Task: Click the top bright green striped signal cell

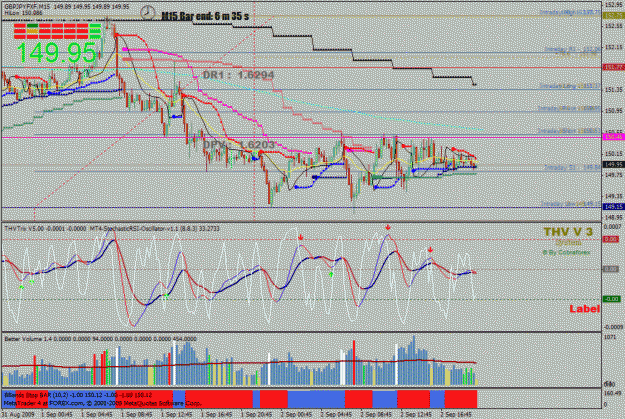Action: [95, 26]
